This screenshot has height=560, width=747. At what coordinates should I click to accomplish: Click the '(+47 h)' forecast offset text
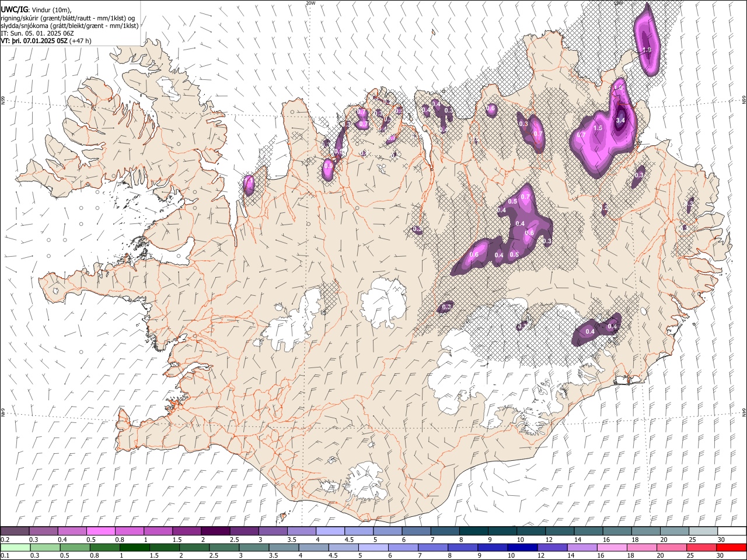coord(80,41)
